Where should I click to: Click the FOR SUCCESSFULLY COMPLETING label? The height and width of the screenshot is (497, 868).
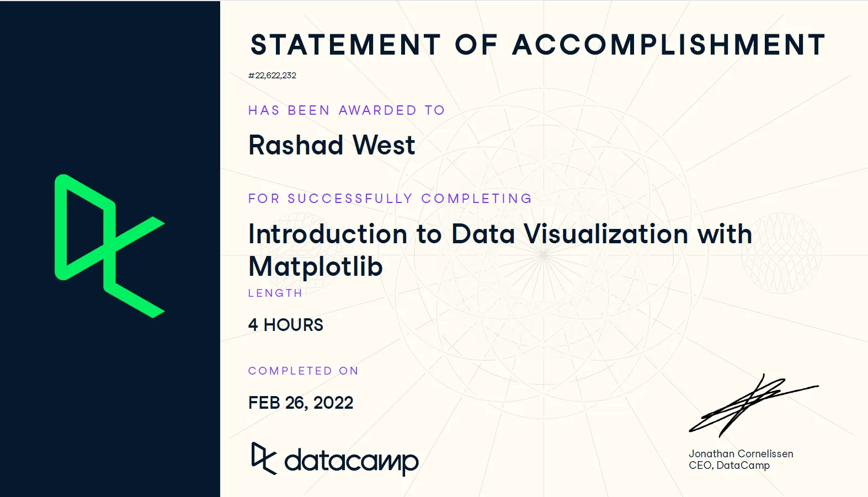[390, 199]
